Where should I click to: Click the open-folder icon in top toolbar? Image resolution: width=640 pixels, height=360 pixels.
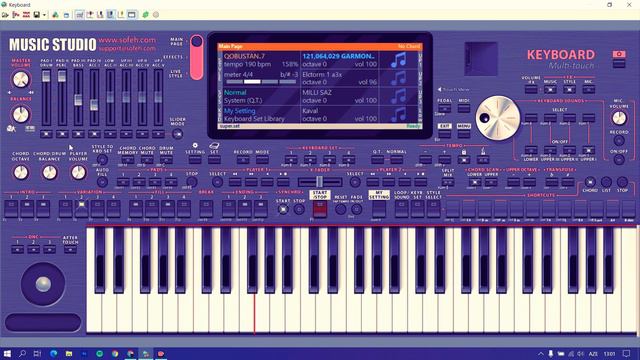5,15
